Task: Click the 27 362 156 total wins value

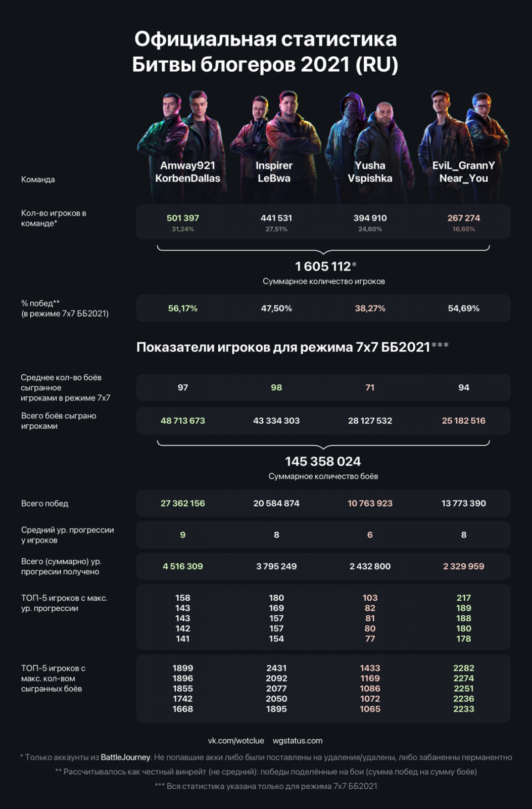Action: pyautogui.click(x=183, y=504)
